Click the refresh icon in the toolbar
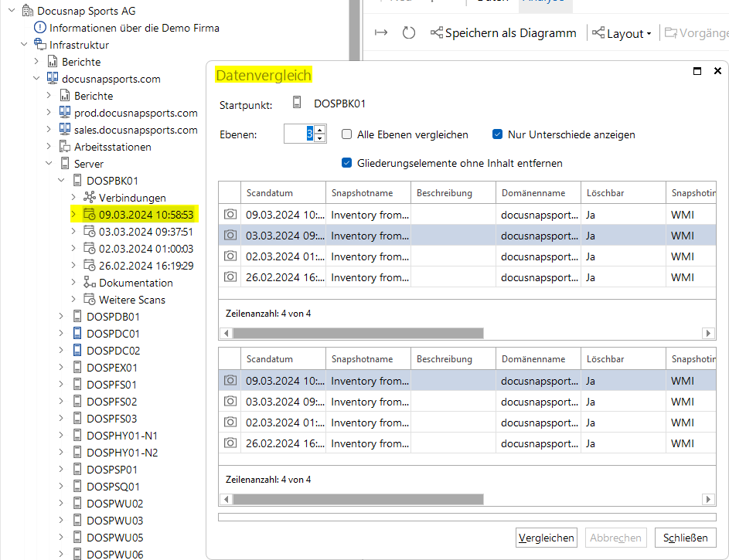The width and height of the screenshot is (729, 560). [x=409, y=33]
